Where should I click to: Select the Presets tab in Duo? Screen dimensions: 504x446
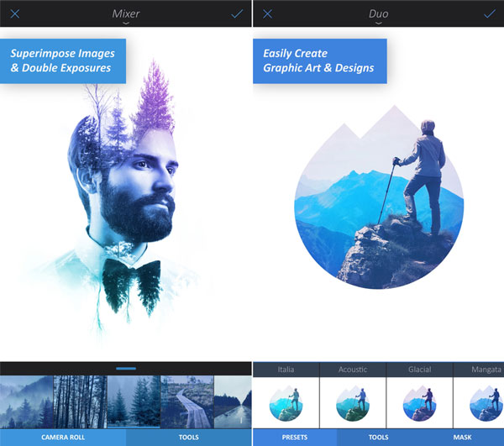pos(295,438)
